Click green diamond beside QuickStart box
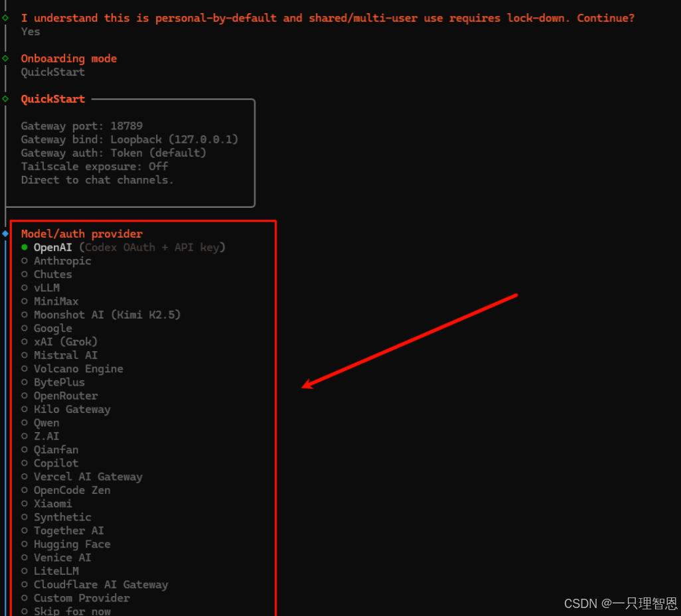This screenshot has width=681, height=616. pos(5,99)
